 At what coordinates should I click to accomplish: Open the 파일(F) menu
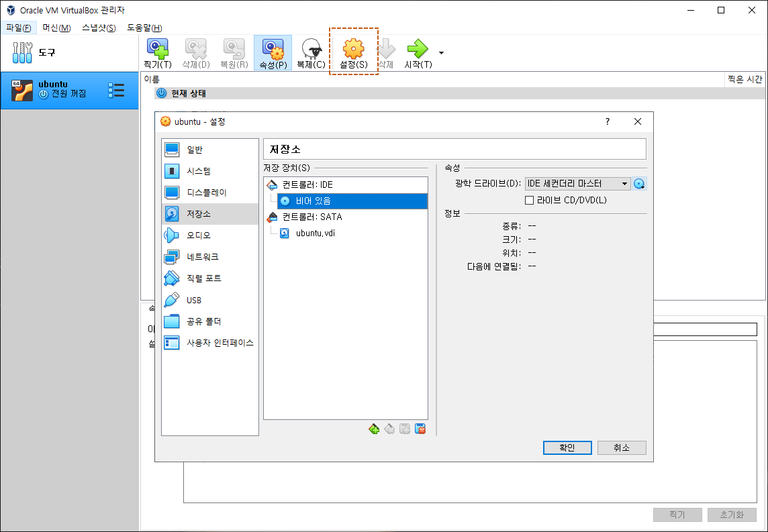19,28
